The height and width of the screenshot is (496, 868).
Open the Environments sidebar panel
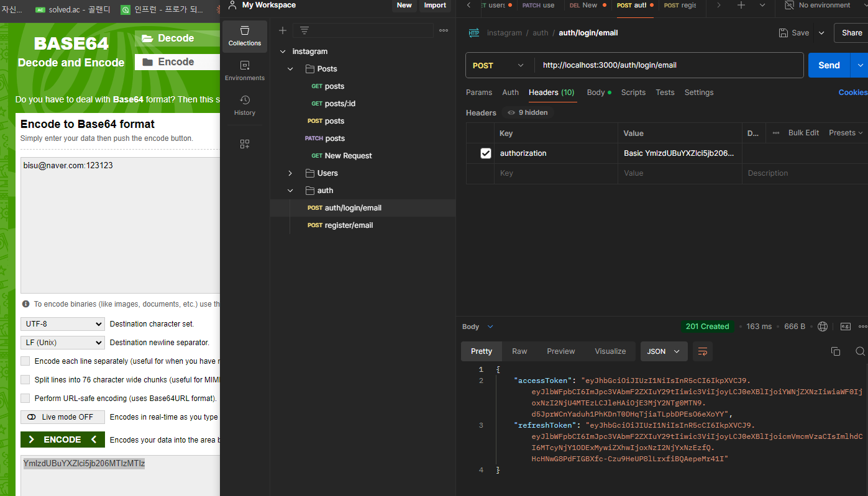(245, 71)
